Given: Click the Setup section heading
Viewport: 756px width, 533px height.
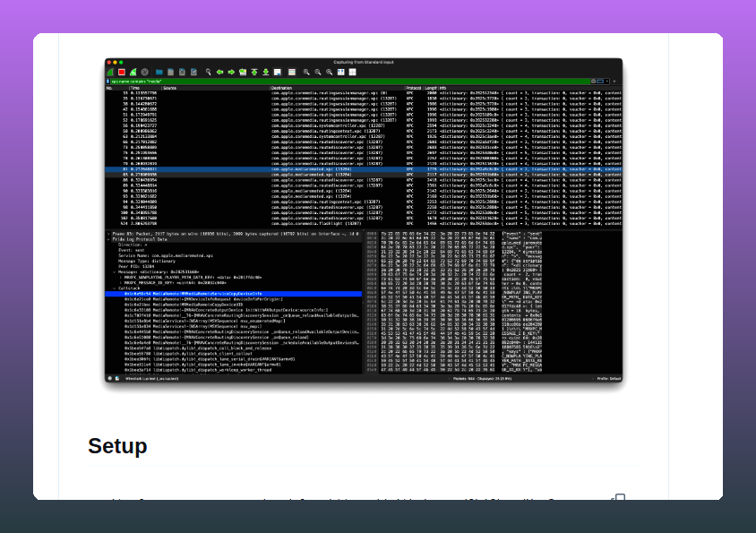Looking at the screenshot, I should click(x=117, y=446).
